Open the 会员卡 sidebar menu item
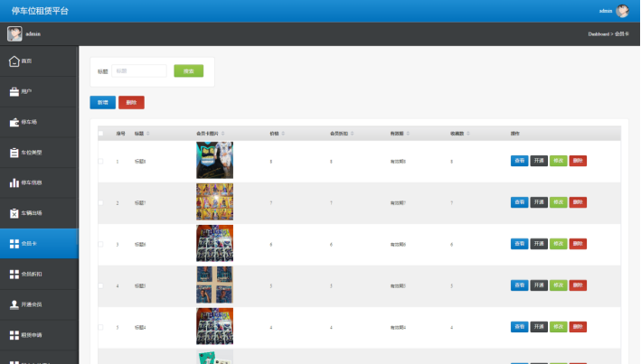641x364 pixels. pos(39,244)
